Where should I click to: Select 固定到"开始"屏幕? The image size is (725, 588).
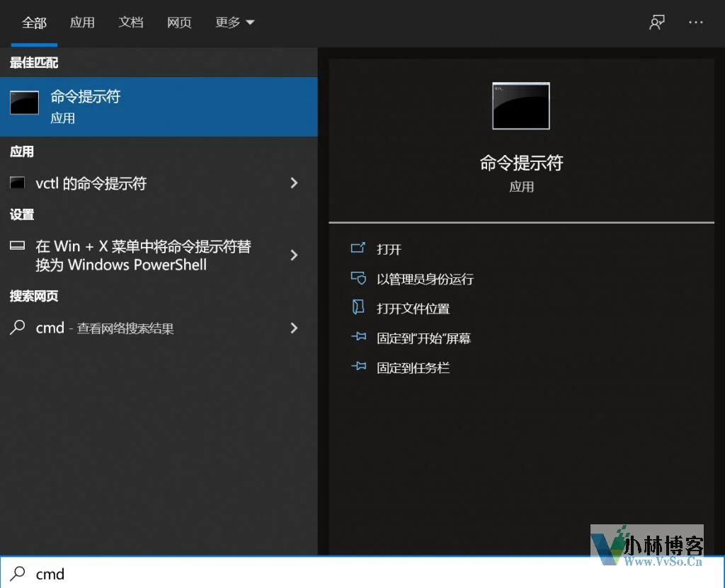coord(423,338)
